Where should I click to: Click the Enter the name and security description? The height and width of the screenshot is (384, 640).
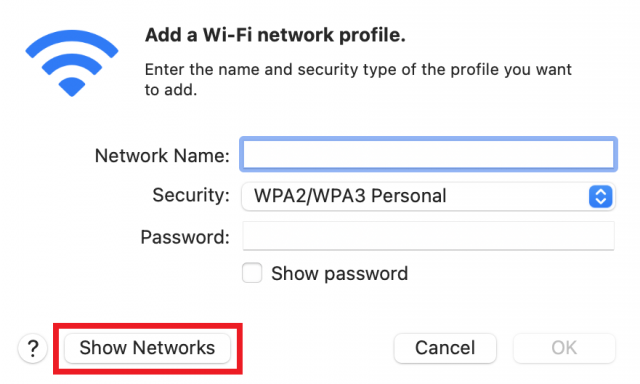tap(358, 80)
